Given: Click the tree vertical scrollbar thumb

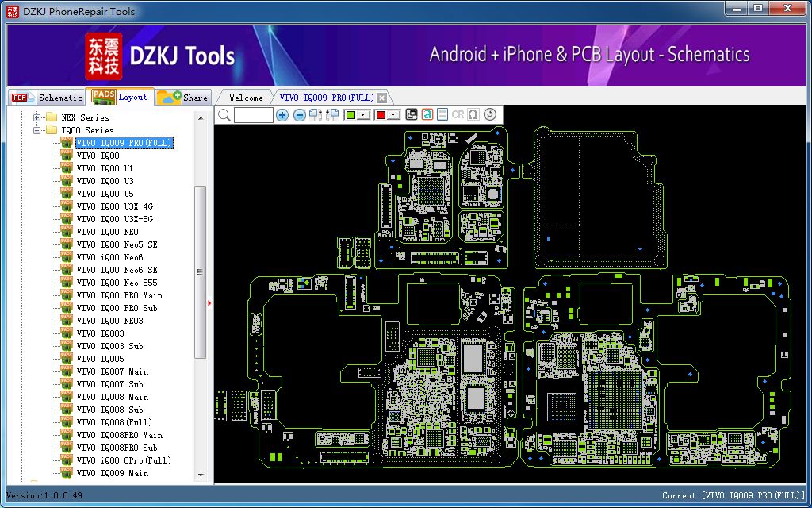Looking at the screenshot, I should [x=201, y=272].
